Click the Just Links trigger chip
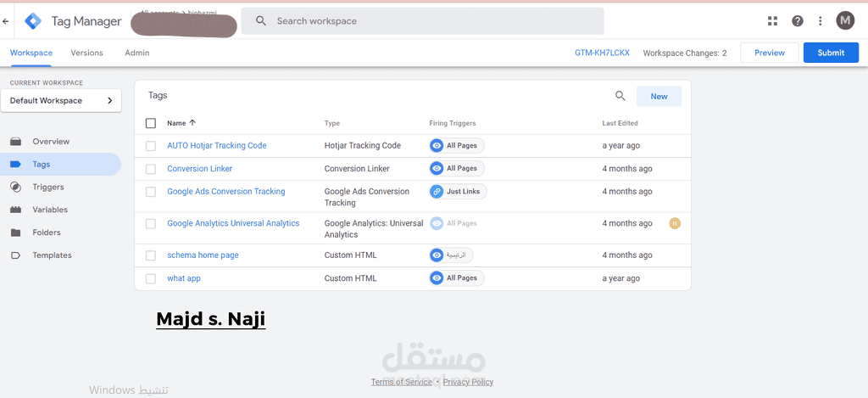The height and width of the screenshot is (398, 868). 459,191
